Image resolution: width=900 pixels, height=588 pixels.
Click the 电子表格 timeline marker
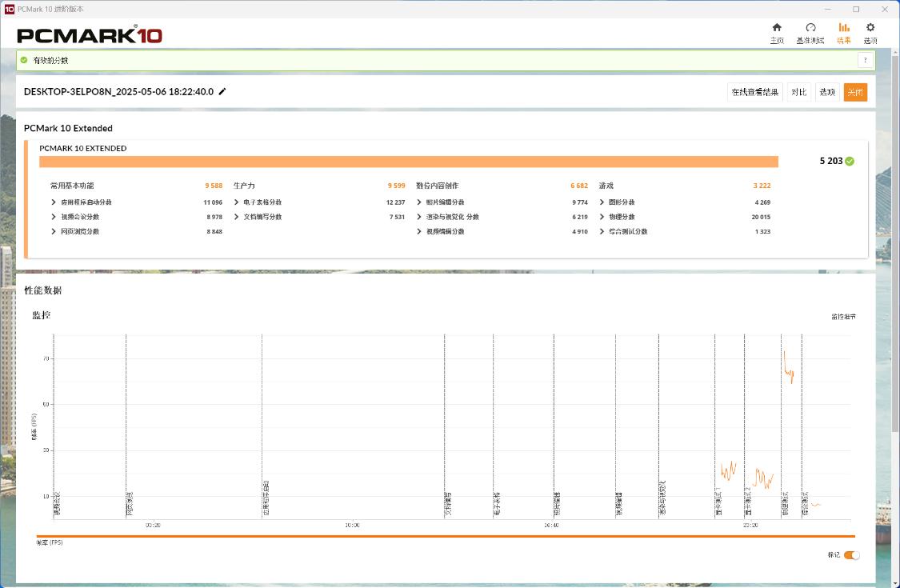pos(497,503)
